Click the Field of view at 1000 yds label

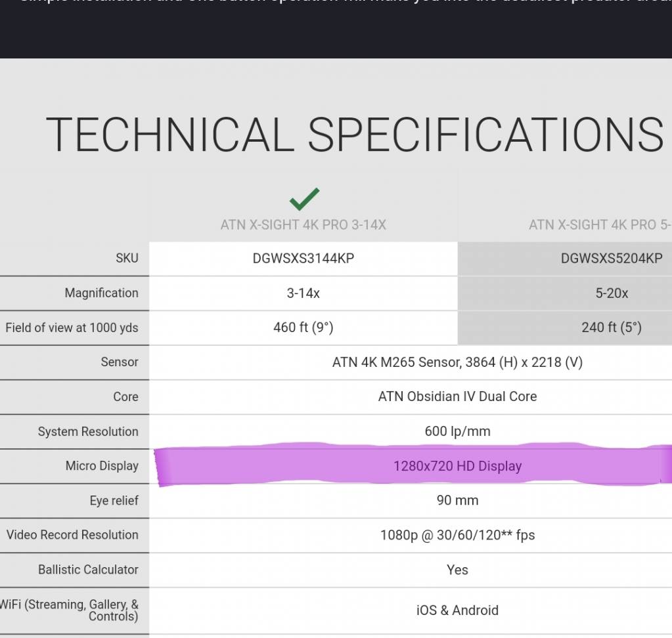click(x=72, y=328)
